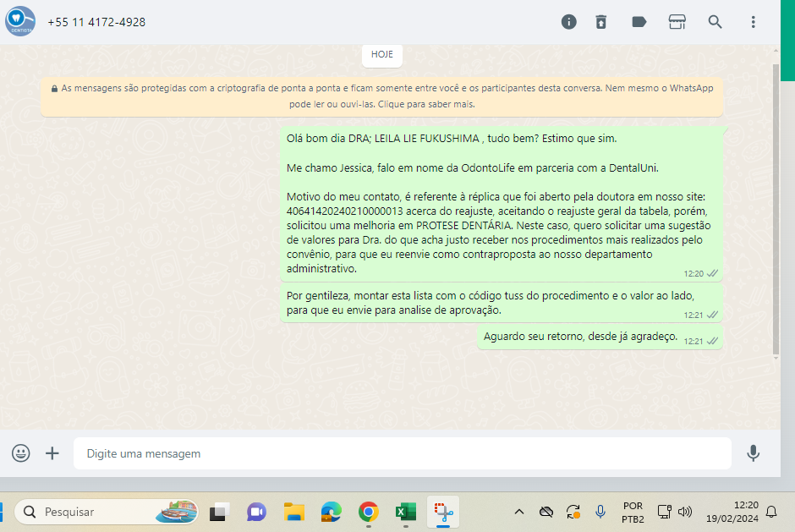Screen dimensions: 795x532
Task: Switch to Google Chrome in taskbar
Action: point(369,513)
